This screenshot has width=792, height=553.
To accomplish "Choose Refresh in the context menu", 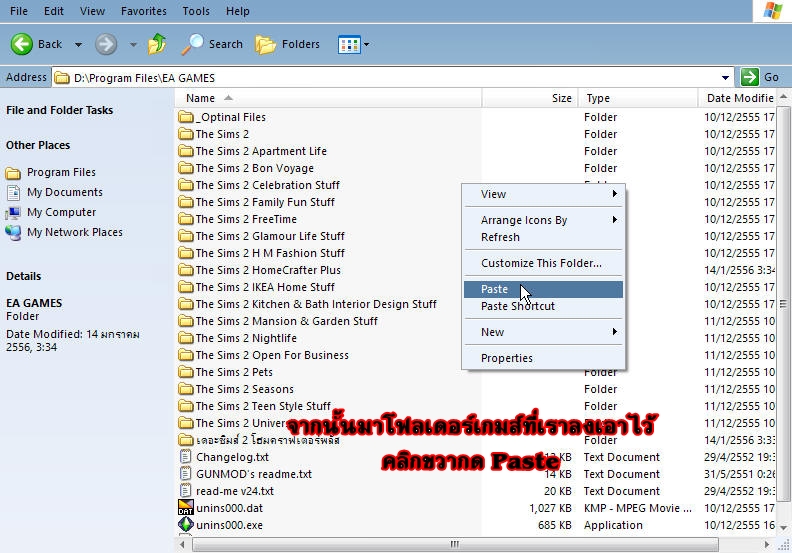I will click(x=543, y=237).
